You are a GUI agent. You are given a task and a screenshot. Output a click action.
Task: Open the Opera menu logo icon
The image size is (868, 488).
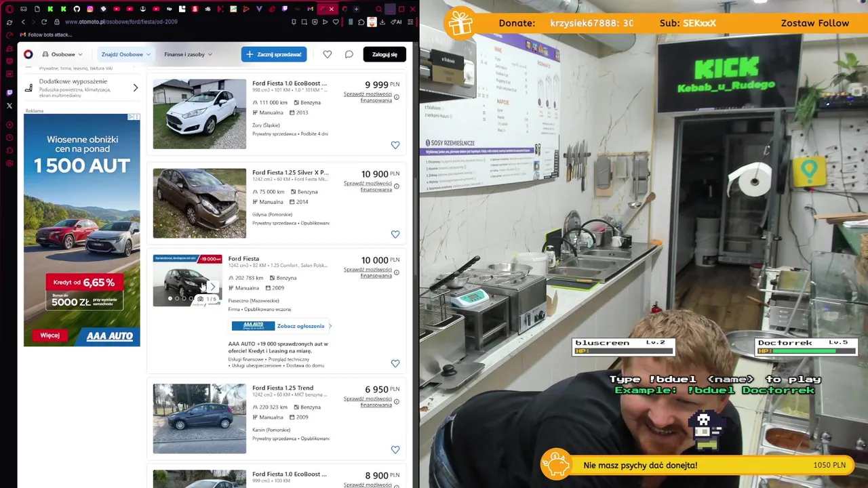[9, 9]
